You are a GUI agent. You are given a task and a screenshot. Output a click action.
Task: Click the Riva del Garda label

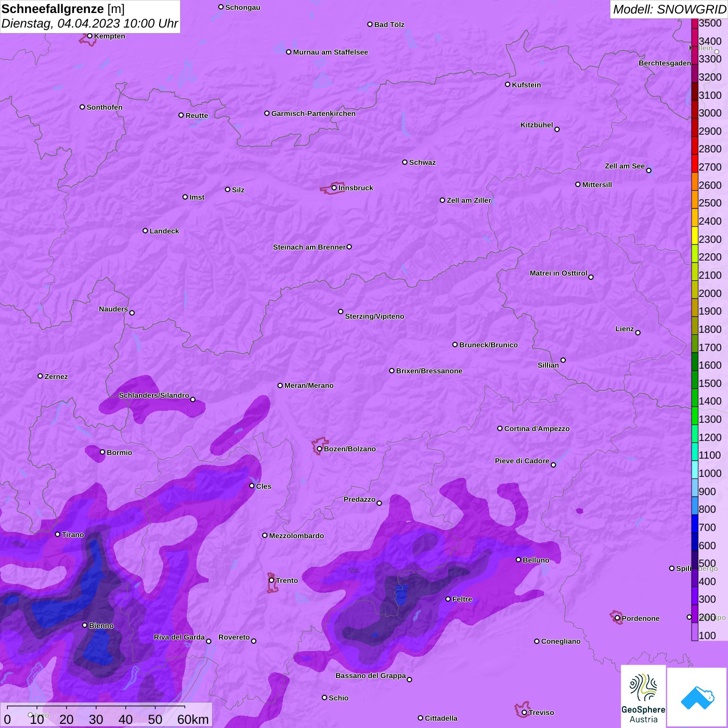coord(179,637)
